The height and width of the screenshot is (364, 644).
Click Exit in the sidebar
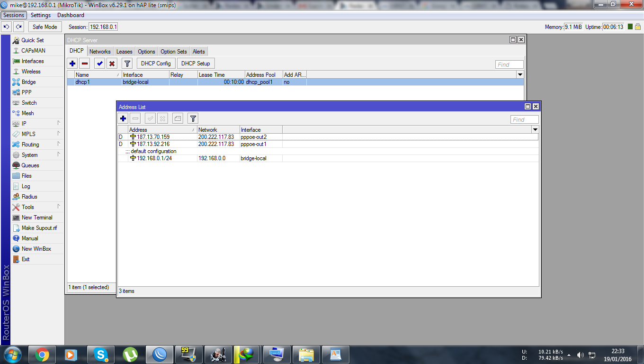point(26,259)
